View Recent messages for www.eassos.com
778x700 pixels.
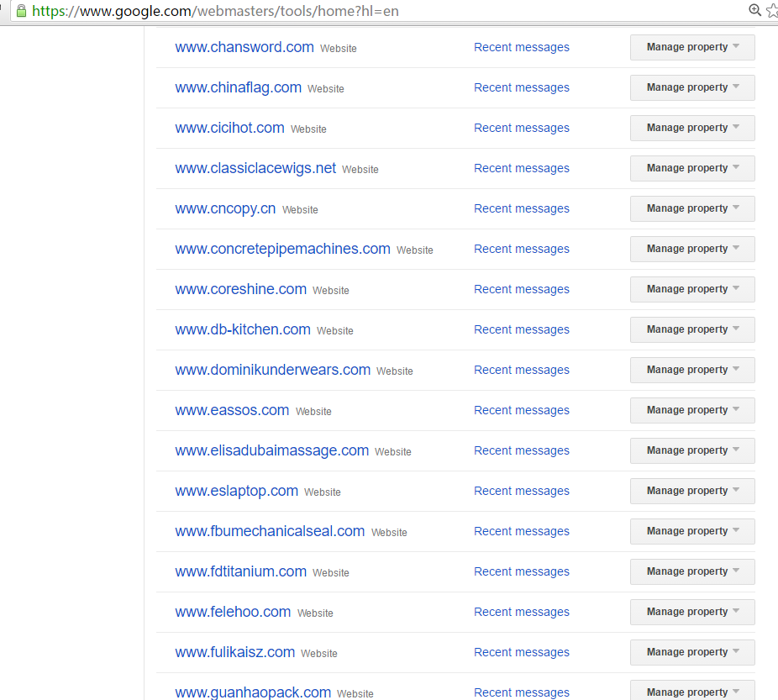[522, 410]
